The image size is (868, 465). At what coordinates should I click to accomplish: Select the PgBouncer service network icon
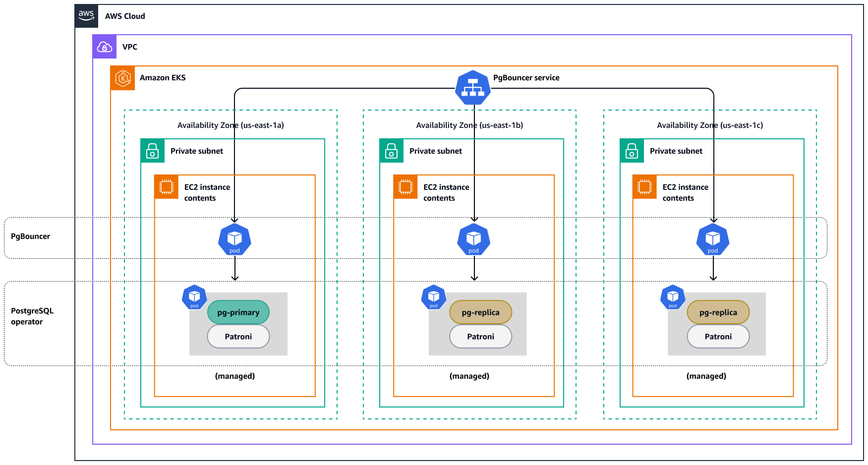(x=473, y=88)
